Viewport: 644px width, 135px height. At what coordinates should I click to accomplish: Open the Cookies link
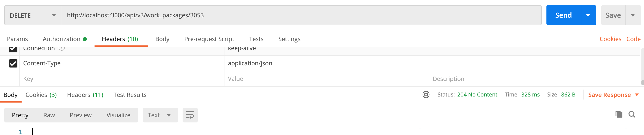point(610,39)
